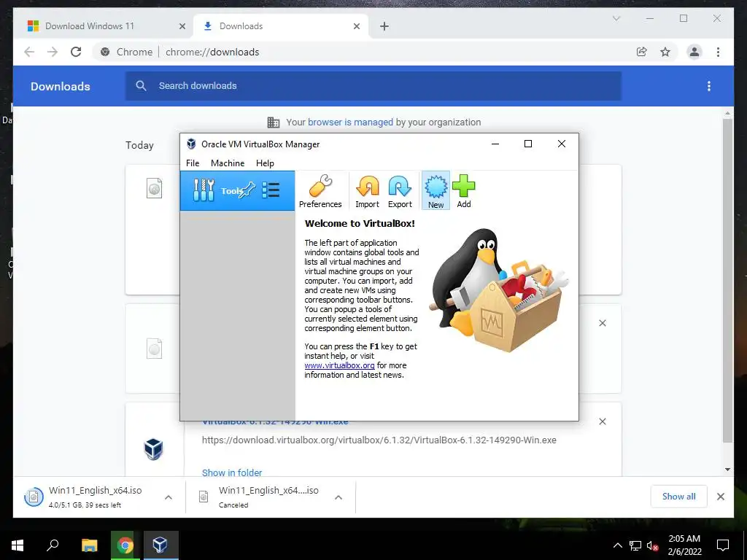Screen dimensions: 747x560
Task: Open the Chrome three-dot menu
Action: (718, 52)
